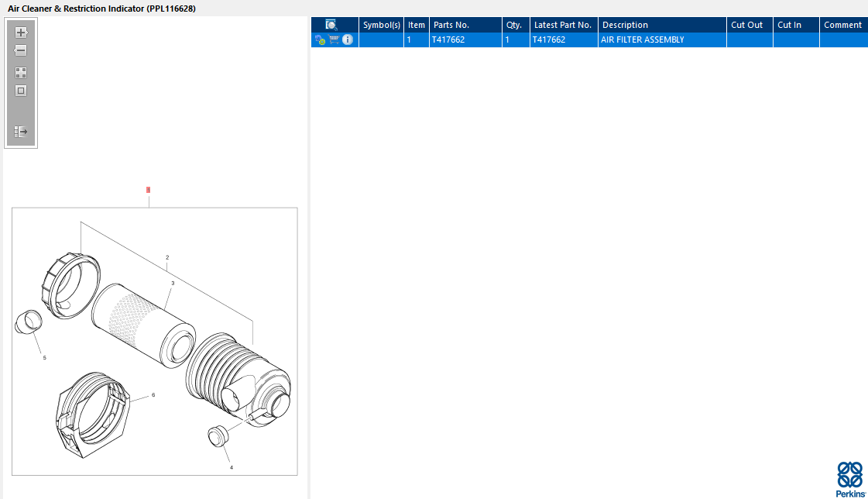This screenshot has height=499, width=868.
Task: Zoom out of the parts diagram
Action: (20, 50)
